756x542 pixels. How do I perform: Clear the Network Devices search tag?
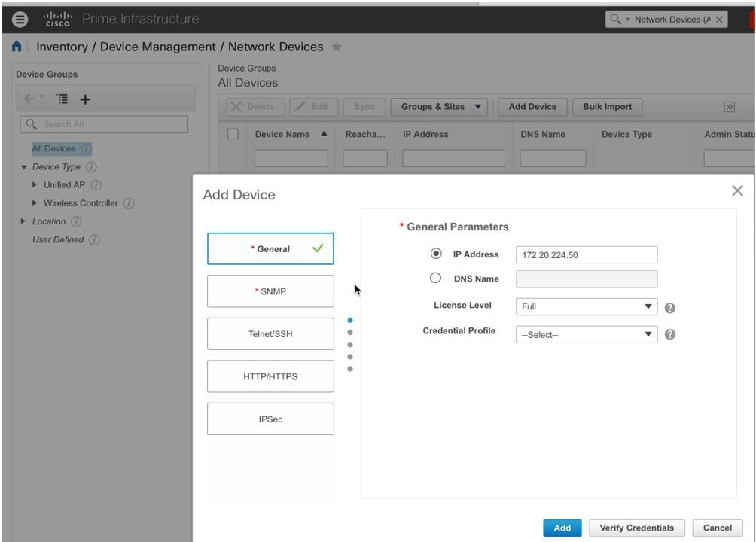(719, 20)
